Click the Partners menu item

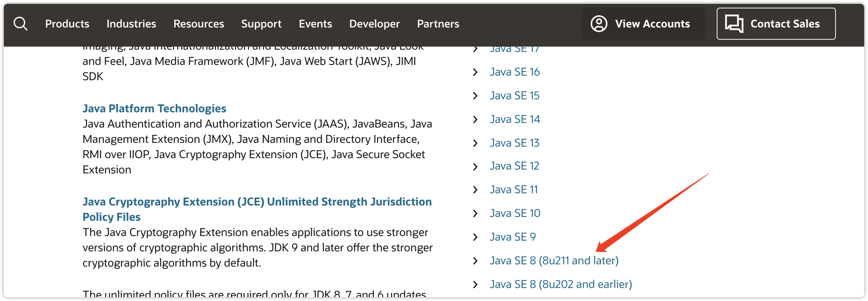pyautogui.click(x=438, y=24)
